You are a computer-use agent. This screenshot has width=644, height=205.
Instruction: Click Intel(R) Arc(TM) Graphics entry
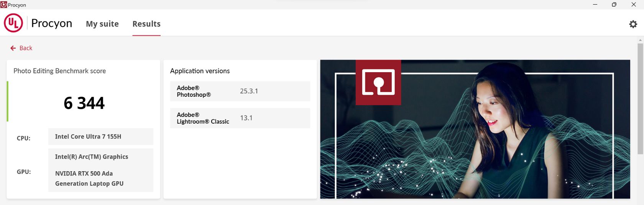(92, 157)
